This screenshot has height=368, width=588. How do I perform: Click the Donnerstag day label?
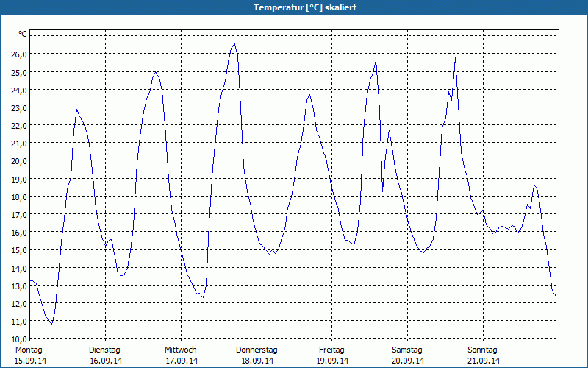point(257,350)
